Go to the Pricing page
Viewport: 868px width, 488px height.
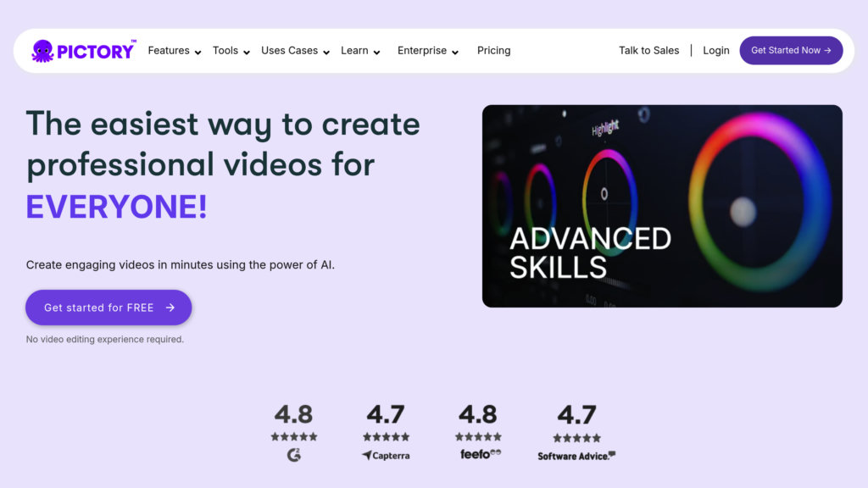coord(493,51)
